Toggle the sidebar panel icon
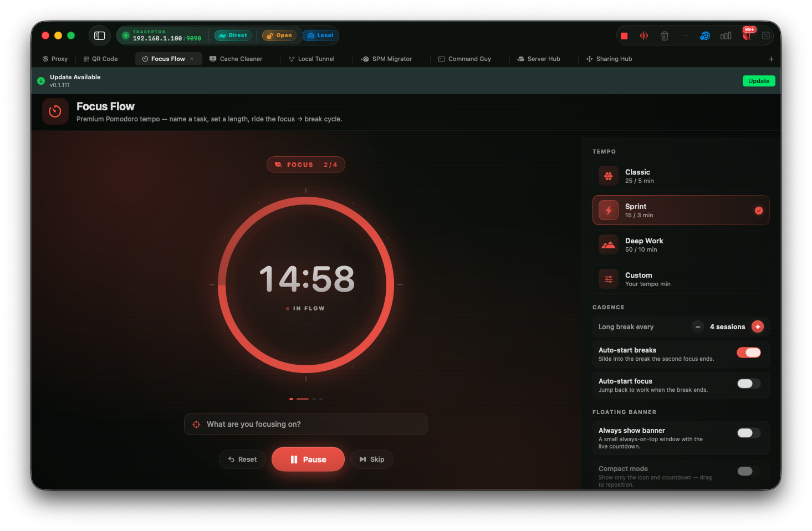Screen dimensions: 812x531 100,35
